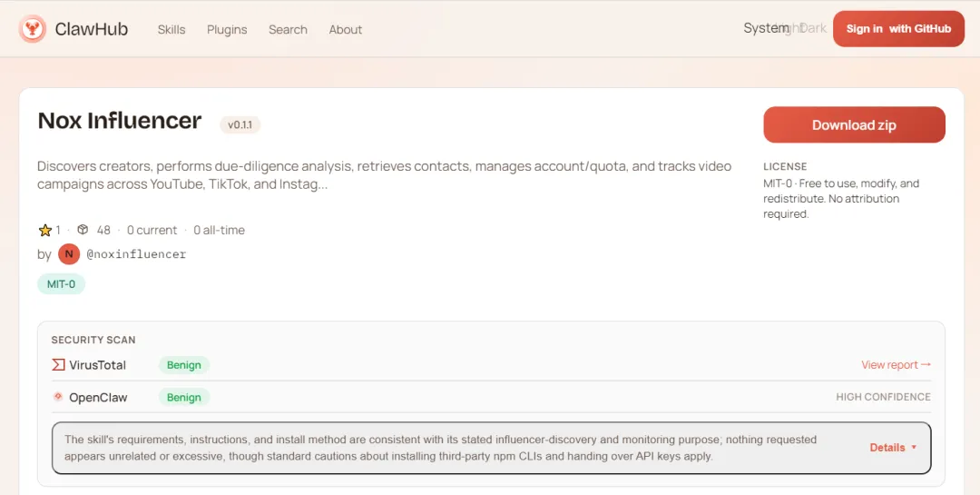Open the VirusTotal View report link
This screenshot has height=495, width=980.
896,365
